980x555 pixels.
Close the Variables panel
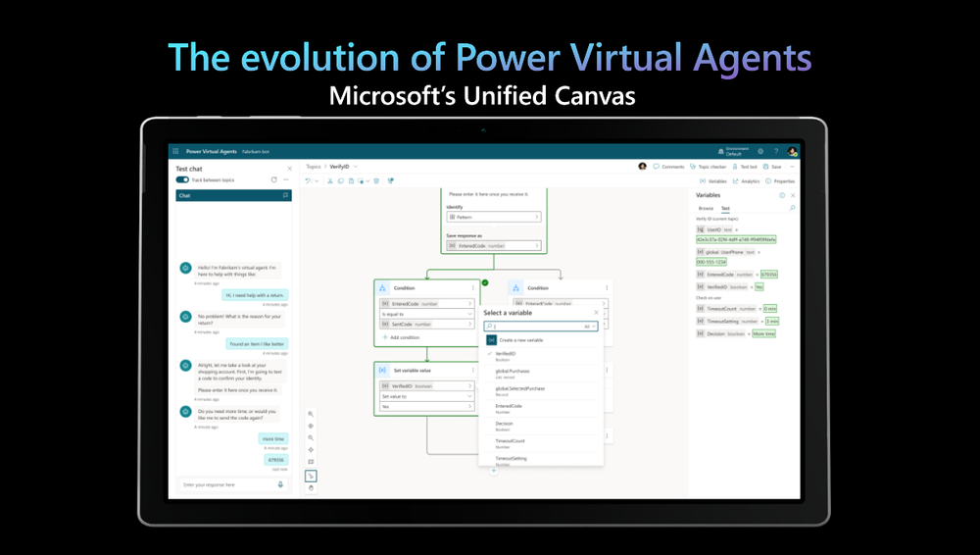(x=793, y=195)
